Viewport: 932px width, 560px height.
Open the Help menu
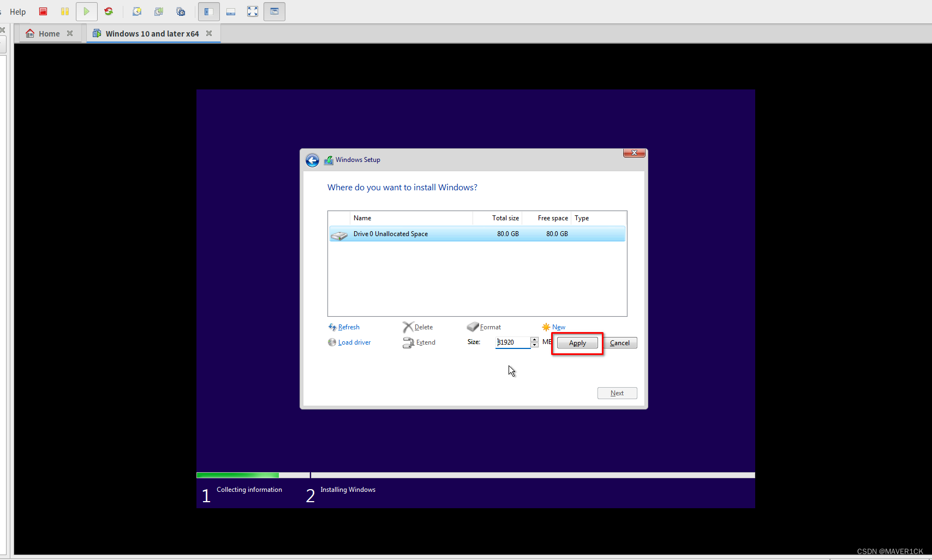point(17,11)
